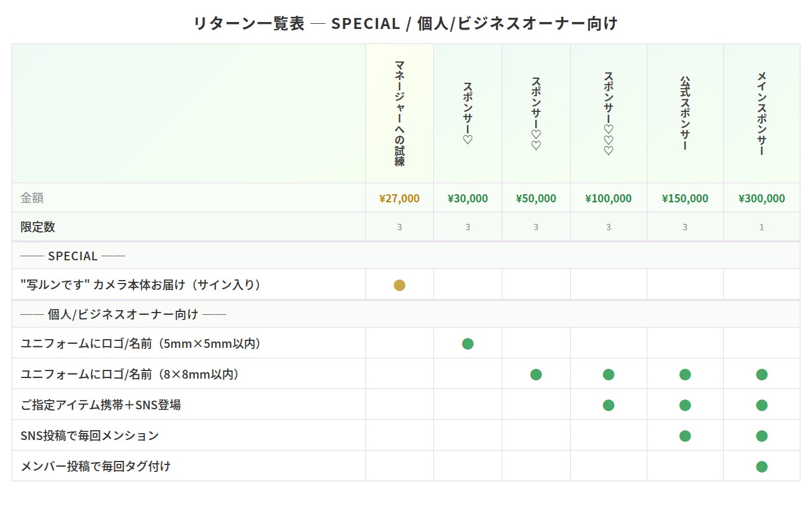
Task: Click green dot in 5mm×5mm logo row
Action: point(467,344)
